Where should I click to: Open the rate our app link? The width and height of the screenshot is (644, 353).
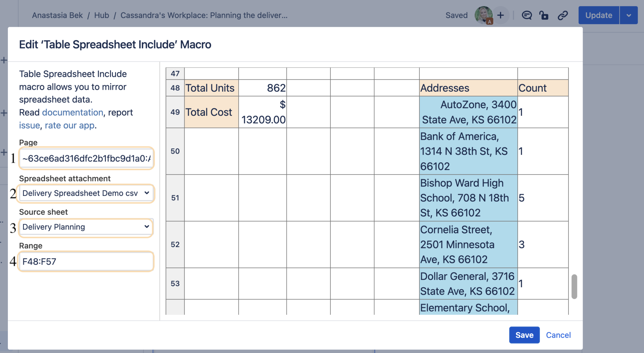point(69,125)
